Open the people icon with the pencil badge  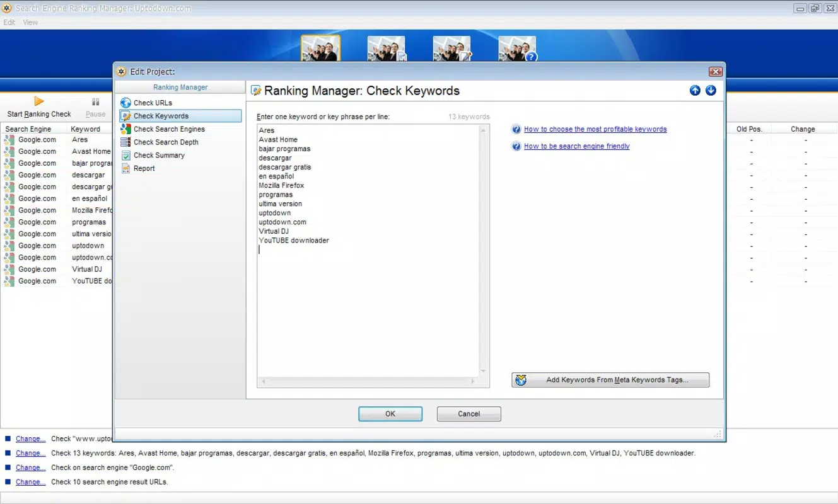(x=452, y=49)
